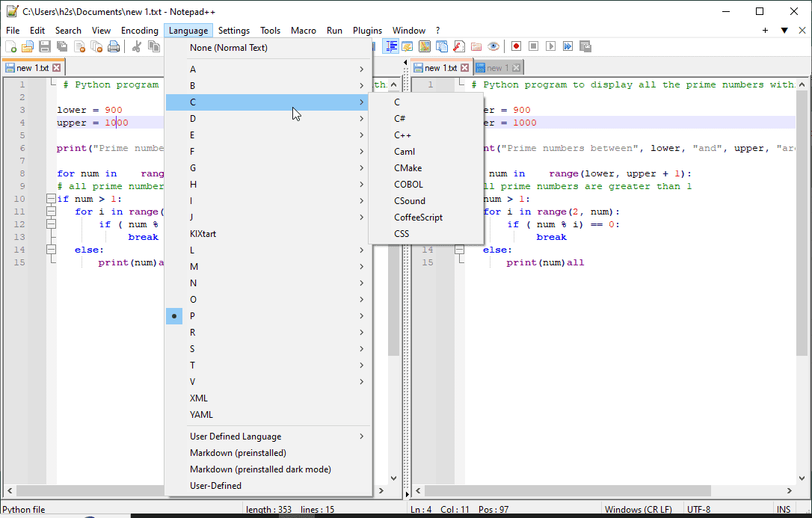Open the Document List toolbar icon
Screen dimensions: 812x518
click(x=442, y=46)
